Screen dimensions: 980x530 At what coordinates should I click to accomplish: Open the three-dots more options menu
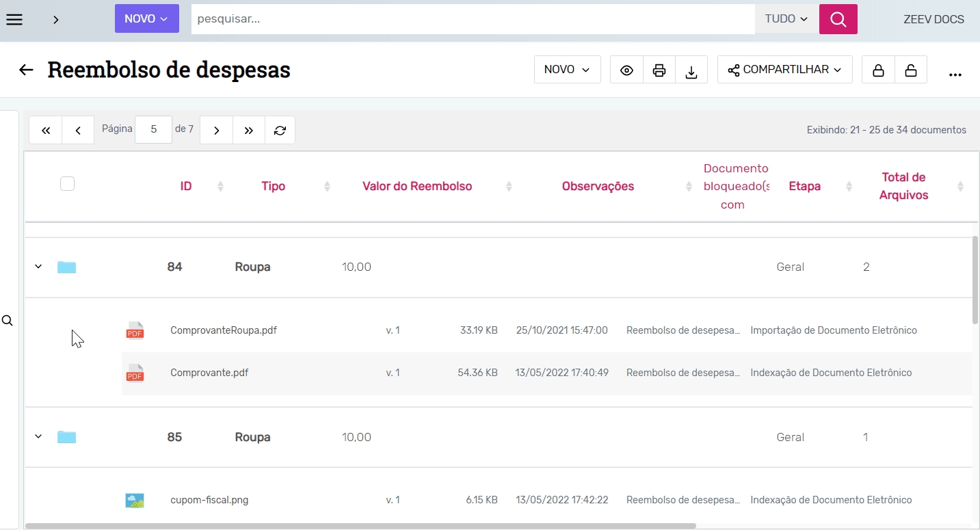click(x=955, y=74)
